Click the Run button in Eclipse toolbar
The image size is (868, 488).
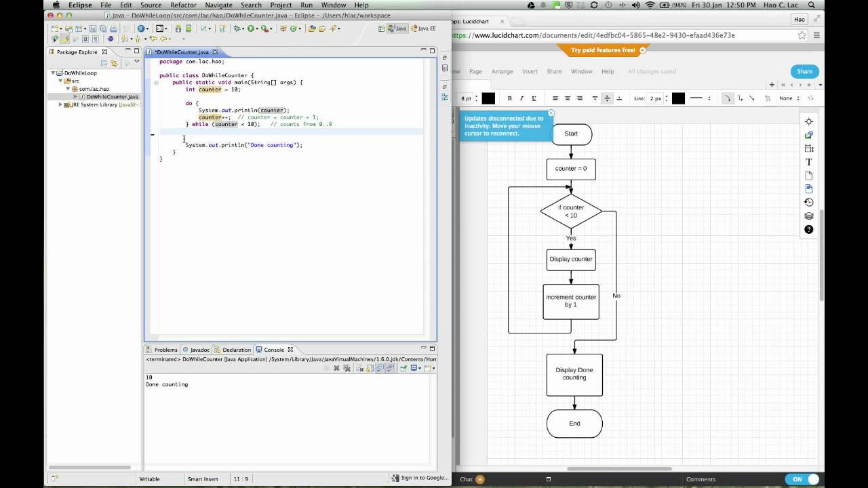pyautogui.click(x=251, y=28)
